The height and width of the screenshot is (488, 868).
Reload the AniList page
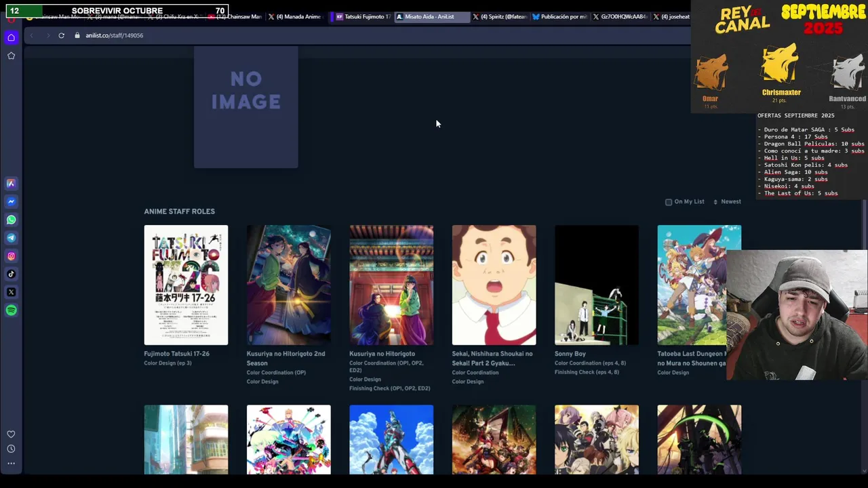(61, 35)
